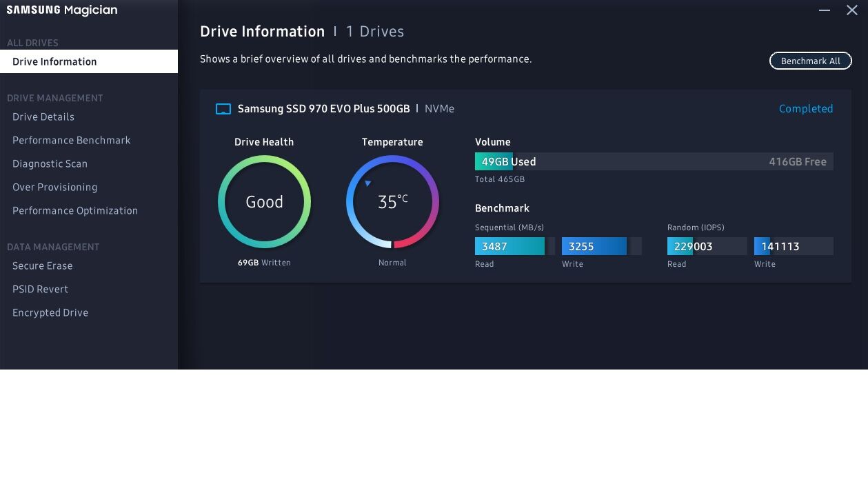Click the Drive Health Good ring gauge
Screen dimensions: 868x495
pyautogui.click(x=265, y=202)
